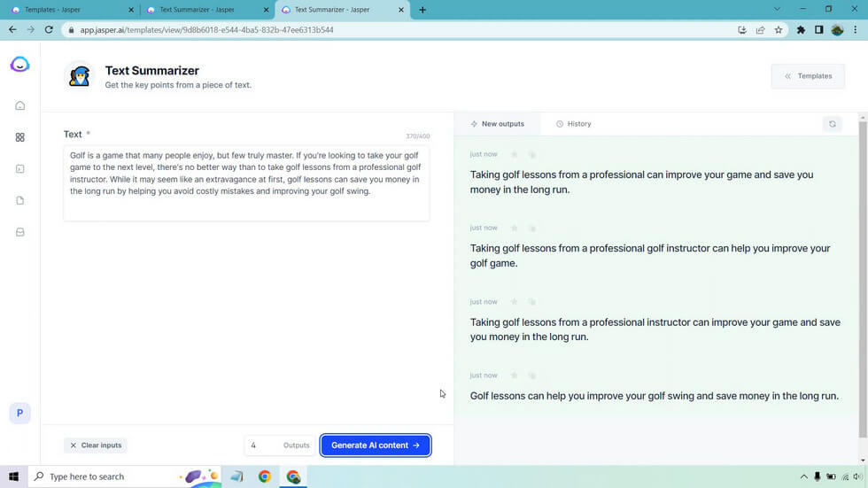The image size is (868, 488).
Task: Go back via the Templates chevron button
Action: [807, 76]
